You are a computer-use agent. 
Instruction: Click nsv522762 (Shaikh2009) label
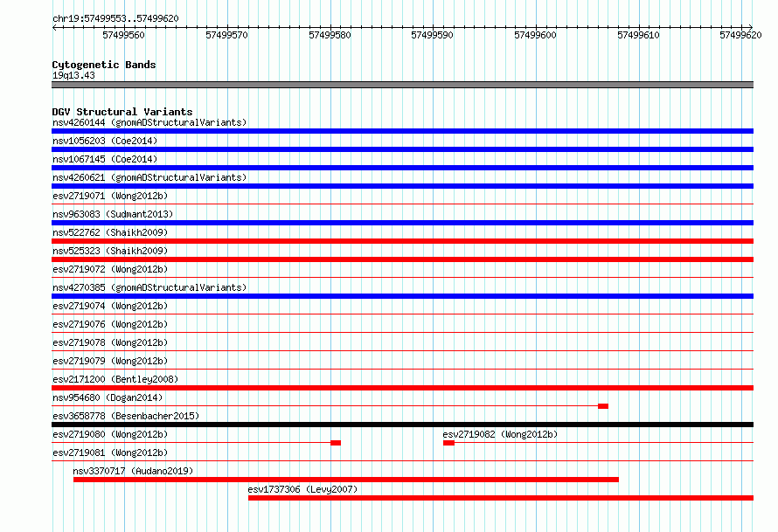110,232
